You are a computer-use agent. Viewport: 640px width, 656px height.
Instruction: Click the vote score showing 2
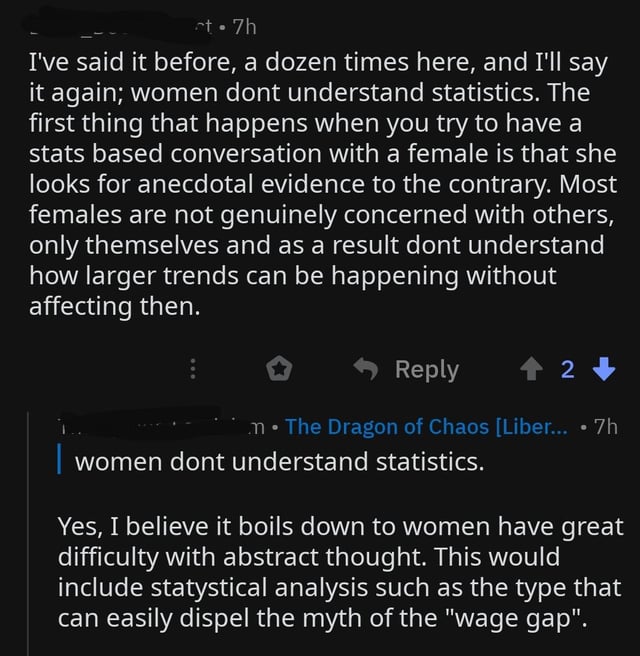pyautogui.click(x=568, y=369)
